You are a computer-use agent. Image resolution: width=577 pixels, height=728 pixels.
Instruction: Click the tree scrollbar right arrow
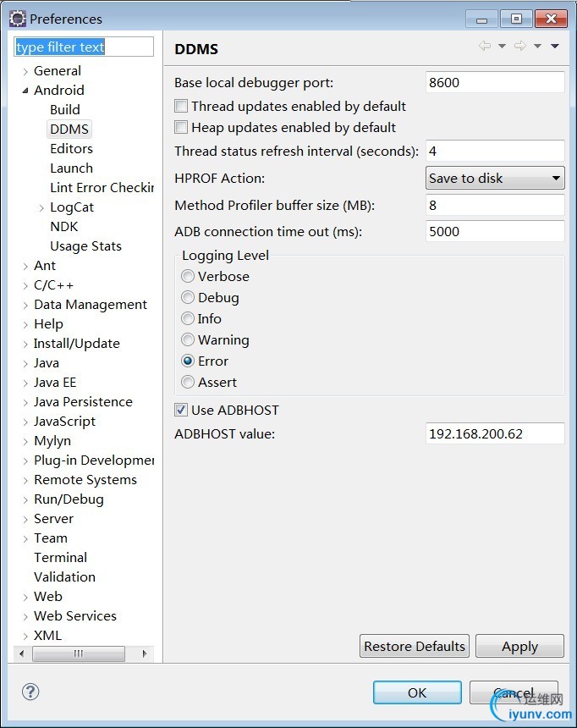click(145, 654)
